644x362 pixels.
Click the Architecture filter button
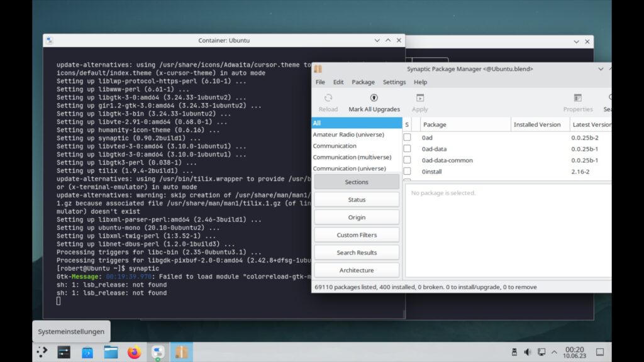click(357, 270)
